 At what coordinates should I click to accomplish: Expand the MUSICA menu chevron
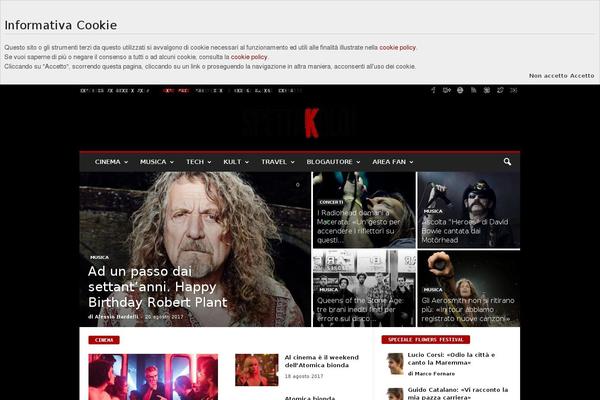(172, 162)
